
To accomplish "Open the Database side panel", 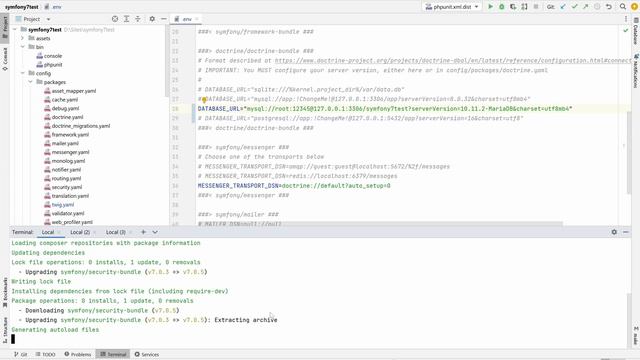I will coord(636,31).
